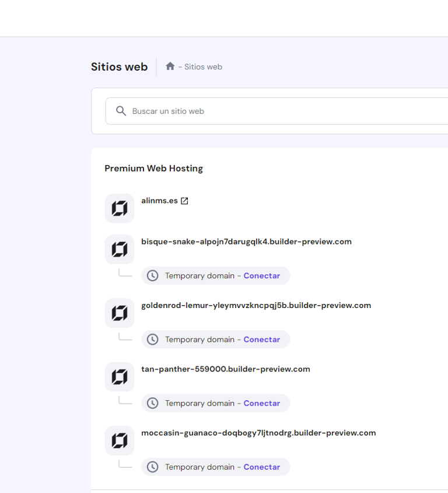Click clock icon under tan-panther domain
Image resolution: width=448 pixels, height=493 pixels.
(x=153, y=403)
